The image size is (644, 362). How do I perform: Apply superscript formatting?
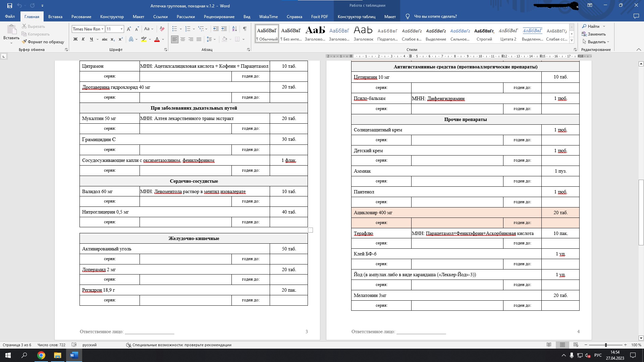click(121, 39)
